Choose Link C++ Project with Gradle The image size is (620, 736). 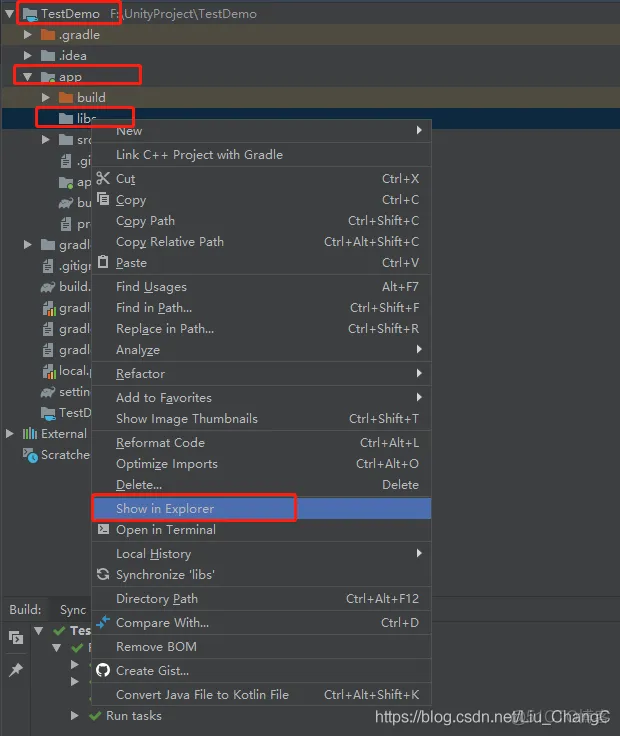tap(261, 154)
